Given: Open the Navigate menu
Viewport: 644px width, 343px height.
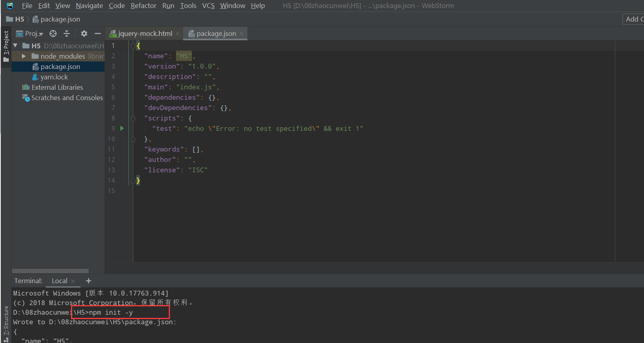Looking at the screenshot, I should click(89, 6).
